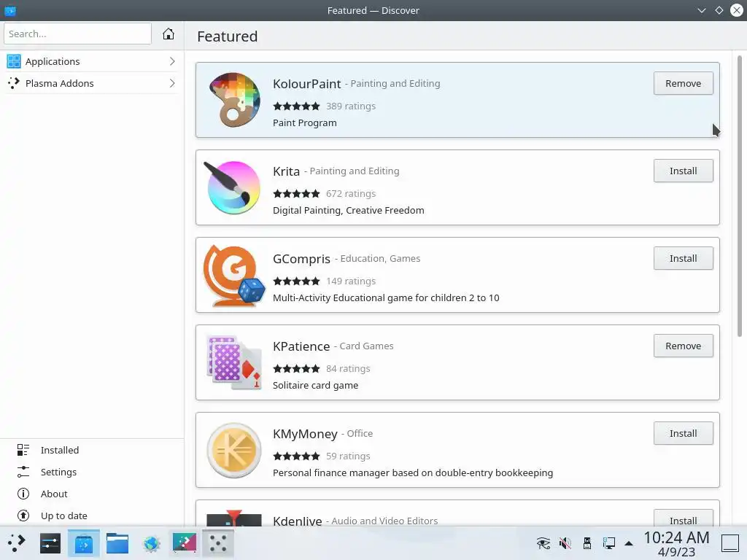Click the Featured list vertical scrollbar
This screenshot has height=560, width=747.
pos(740,196)
